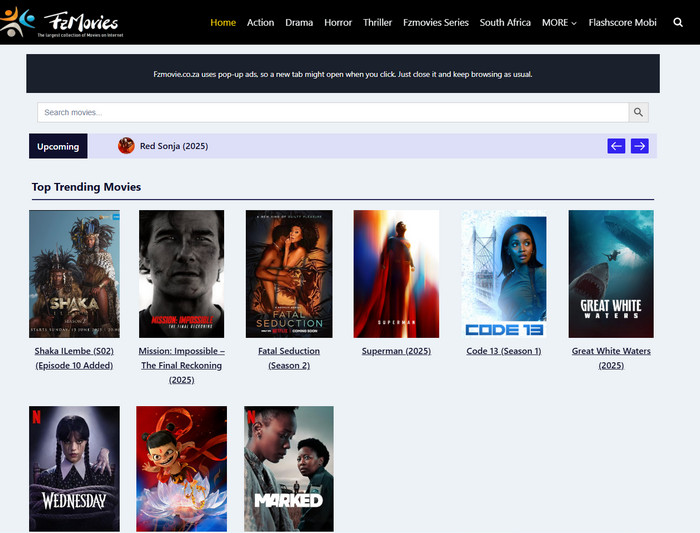700x533 pixels.
Task: Open the header search magnifier icon
Action: point(678,22)
